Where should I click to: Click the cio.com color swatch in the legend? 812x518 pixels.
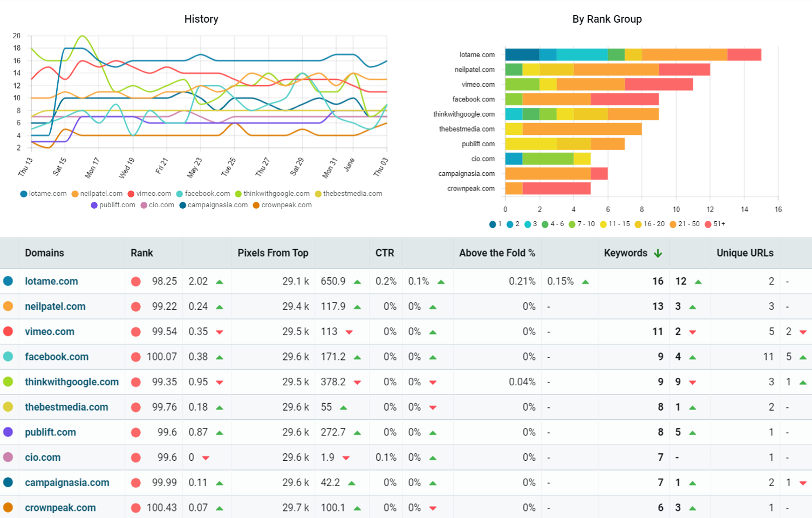144,205
